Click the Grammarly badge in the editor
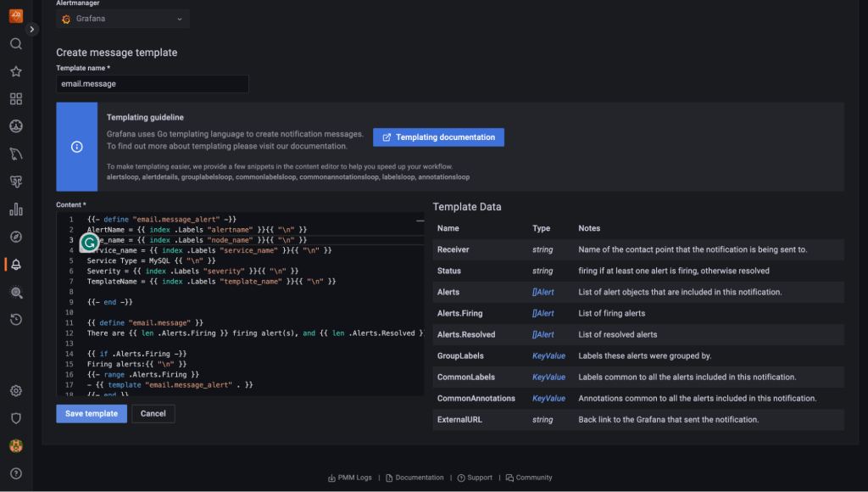Viewport: 868px width, 492px height. pos(89,243)
